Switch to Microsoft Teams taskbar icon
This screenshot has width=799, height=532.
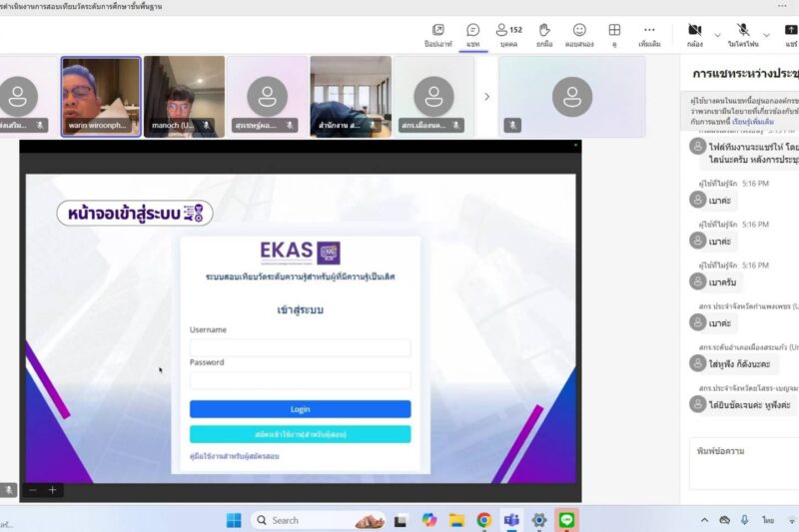pos(511,520)
